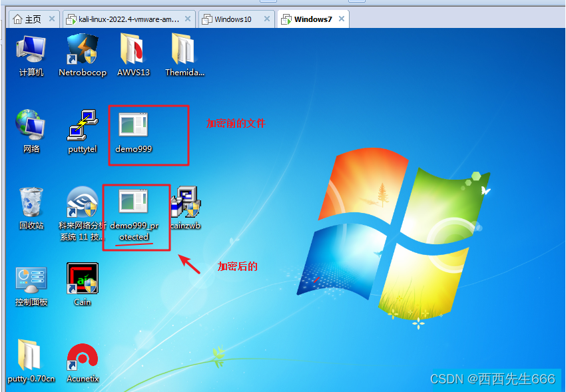Click the putty-0.70cn name label

[31, 379]
